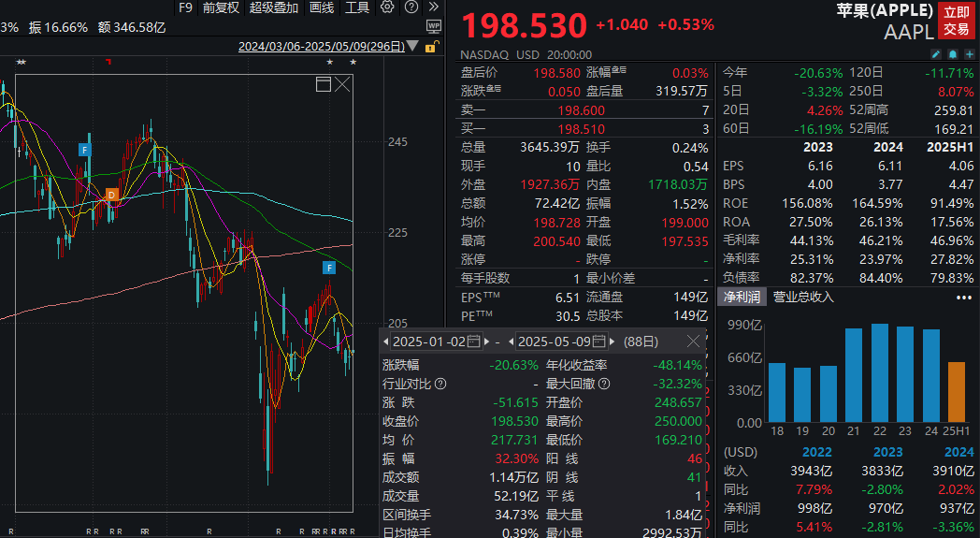
Task: Click help icon next to 行业对比
Action: (x=440, y=384)
